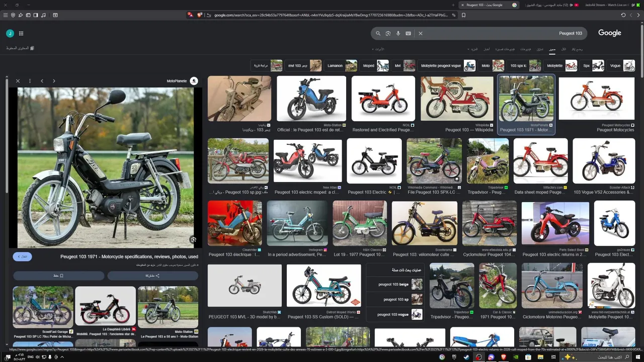Reload the page with the refresh icon
The height and width of the screenshot is (362, 644).
tap(623, 15)
